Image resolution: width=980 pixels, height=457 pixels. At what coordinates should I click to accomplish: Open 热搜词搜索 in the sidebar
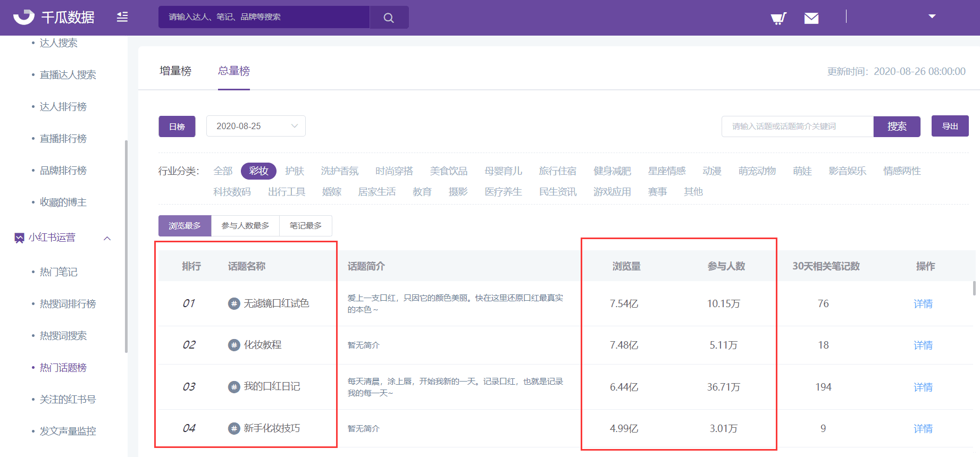(63, 336)
